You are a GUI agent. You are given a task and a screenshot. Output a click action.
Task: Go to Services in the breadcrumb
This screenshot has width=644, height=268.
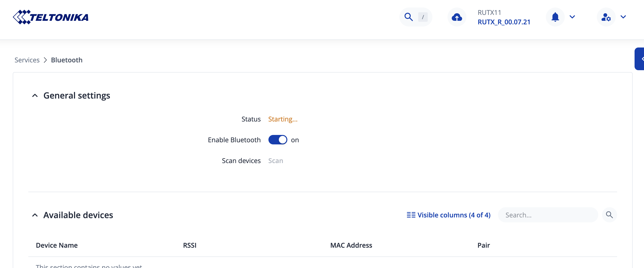[27, 60]
